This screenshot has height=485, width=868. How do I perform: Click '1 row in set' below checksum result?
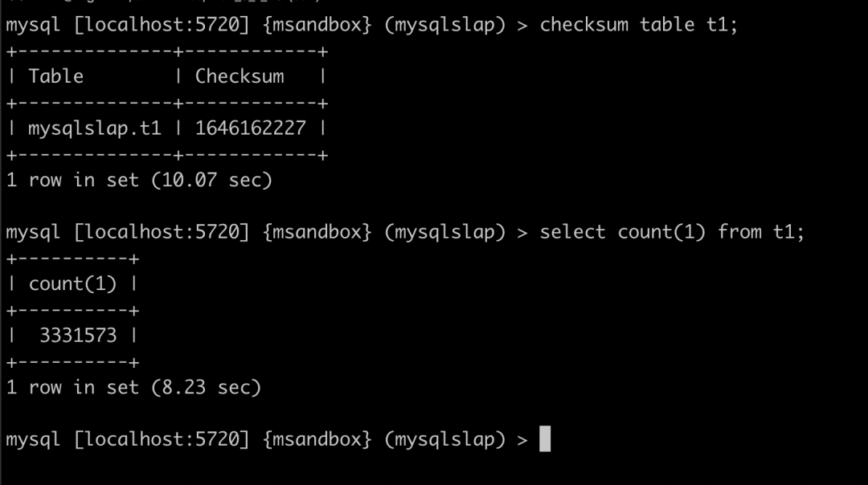pyautogui.click(x=73, y=180)
